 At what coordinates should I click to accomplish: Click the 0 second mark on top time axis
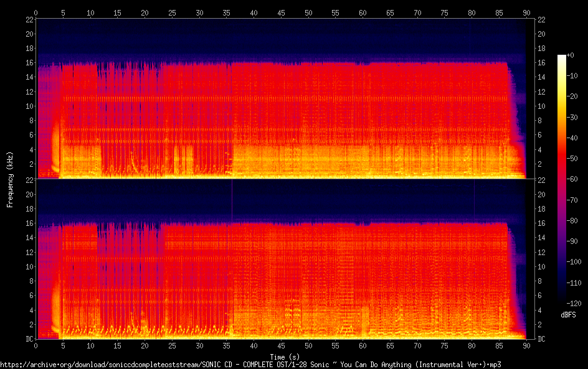(x=36, y=12)
